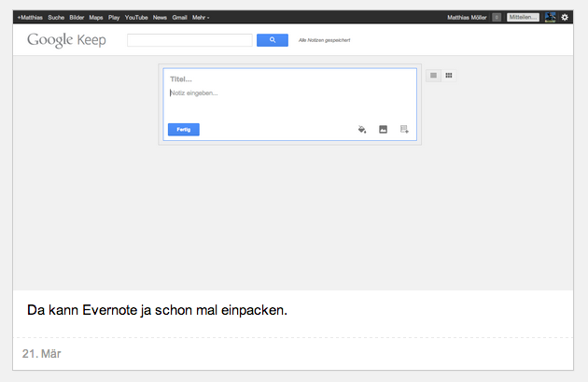Open the note color picker paint bucket
The height and width of the screenshot is (382, 588).
click(x=362, y=130)
